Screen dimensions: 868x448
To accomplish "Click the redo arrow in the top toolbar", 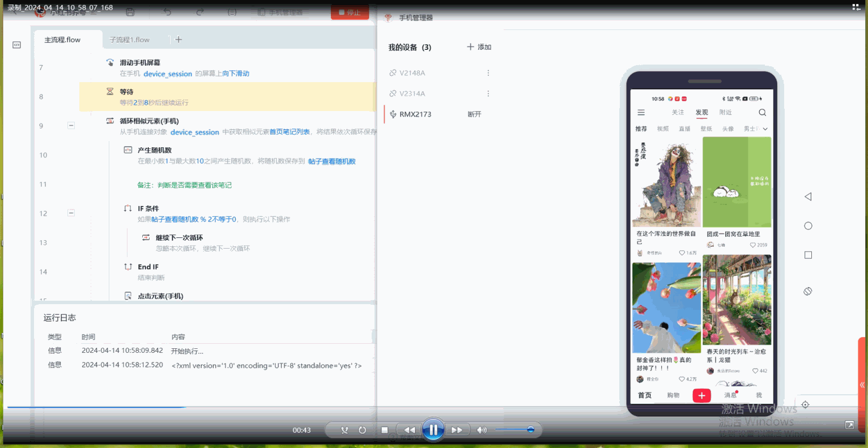I will point(199,12).
